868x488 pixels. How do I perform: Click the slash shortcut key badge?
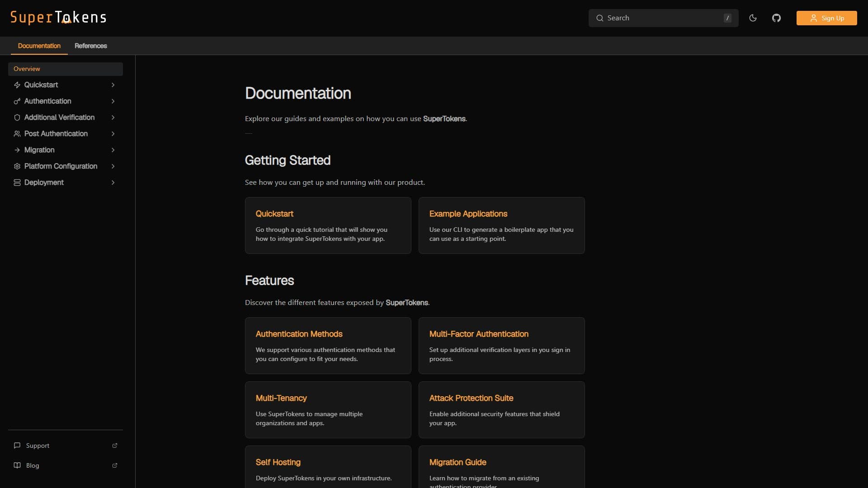(727, 18)
